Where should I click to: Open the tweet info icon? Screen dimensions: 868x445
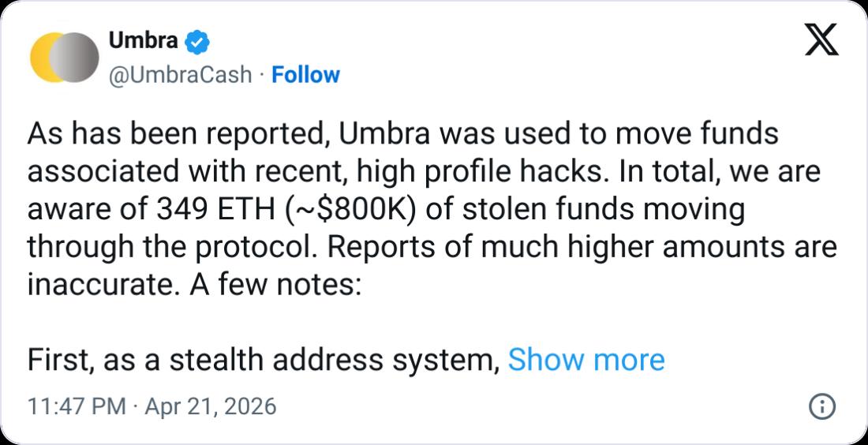point(822,406)
